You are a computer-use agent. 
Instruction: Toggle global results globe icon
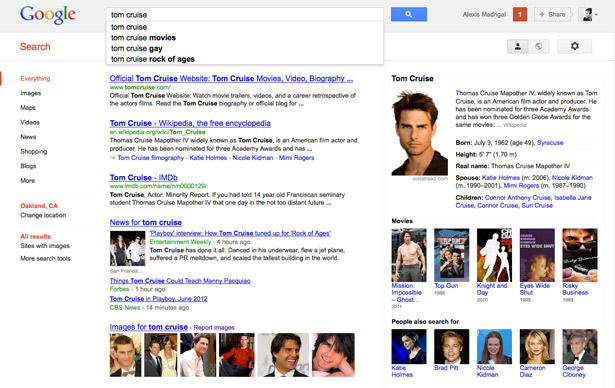pyautogui.click(x=539, y=46)
